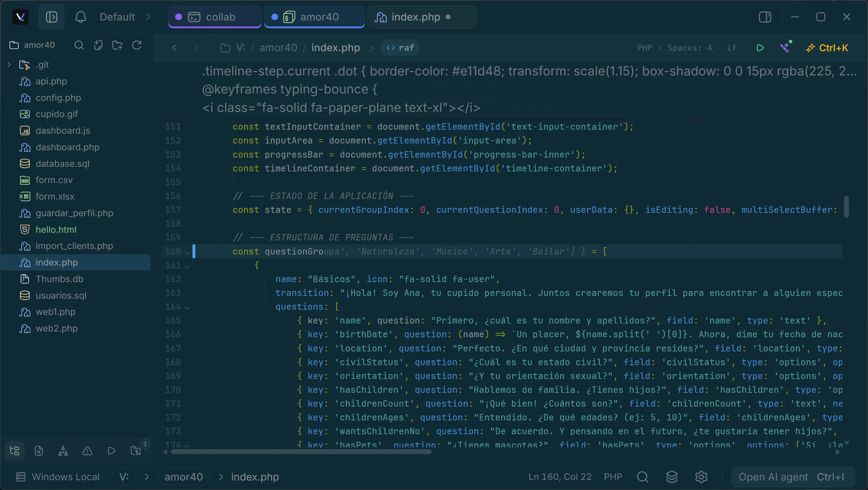The height and width of the screenshot is (490, 868).
Task: Click index.php in the editor breadcrumb
Action: click(336, 48)
